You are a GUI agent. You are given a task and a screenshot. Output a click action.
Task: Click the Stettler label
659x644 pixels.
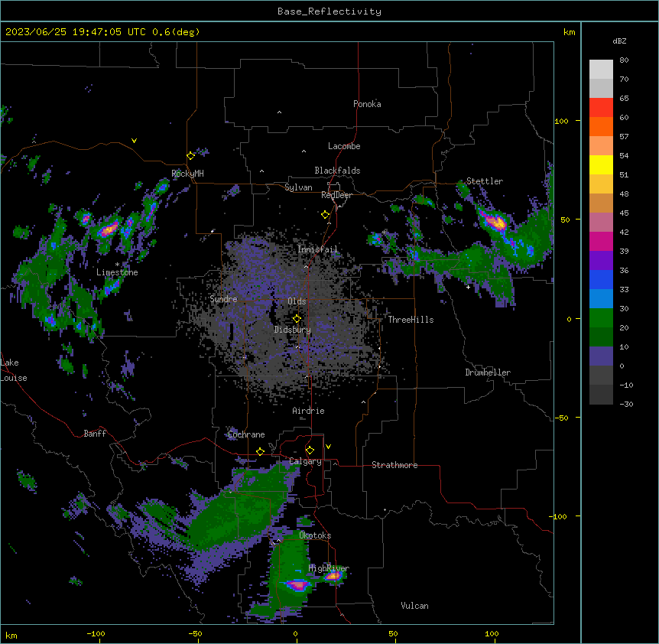(485, 181)
